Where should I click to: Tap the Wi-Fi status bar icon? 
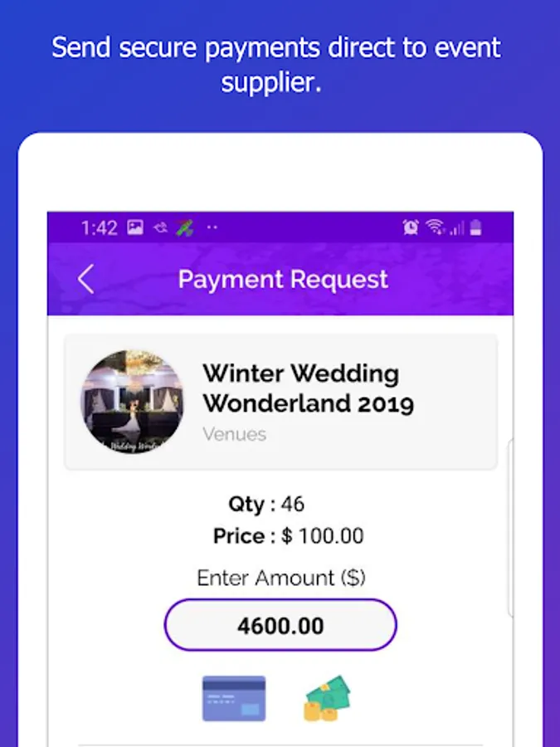pyautogui.click(x=435, y=227)
